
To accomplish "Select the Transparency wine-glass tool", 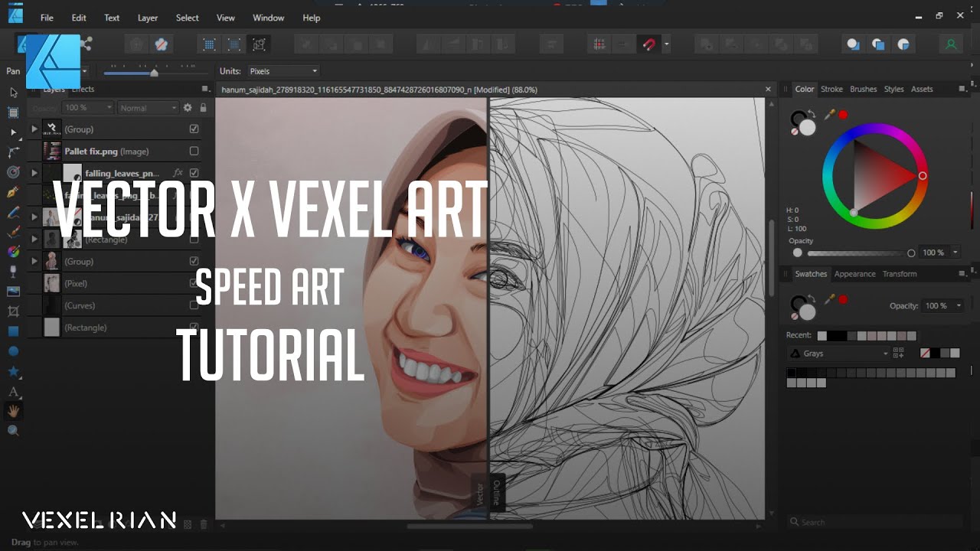I will point(13,272).
